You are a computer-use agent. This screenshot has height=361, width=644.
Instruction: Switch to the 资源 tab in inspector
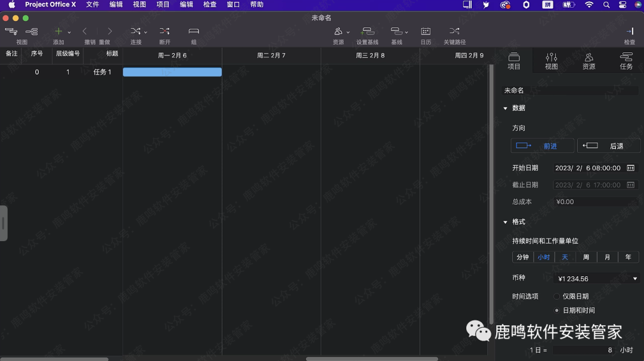pos(588,60)
